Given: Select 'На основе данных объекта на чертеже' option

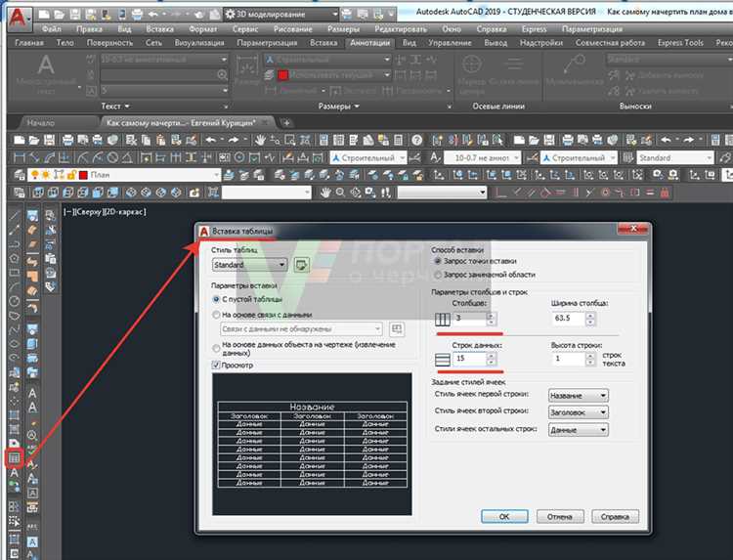Looking at the screenshot, I should point(216,348).
